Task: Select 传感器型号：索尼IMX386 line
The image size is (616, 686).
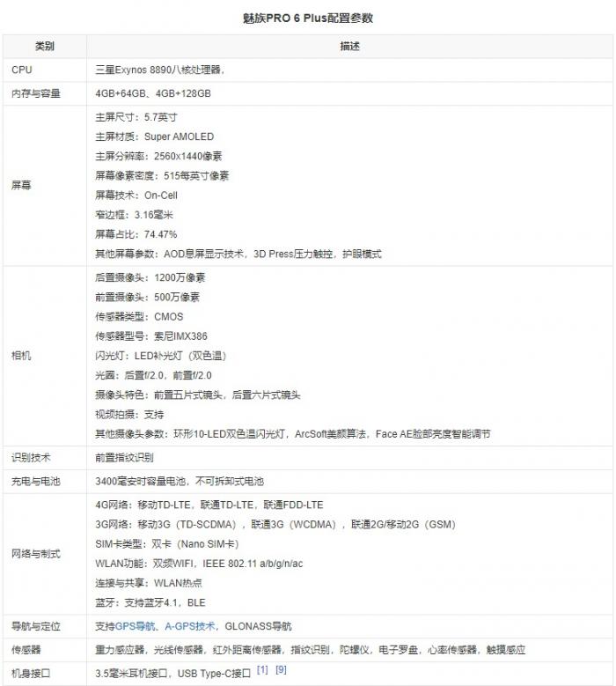Action: click(x=151, y=336)
